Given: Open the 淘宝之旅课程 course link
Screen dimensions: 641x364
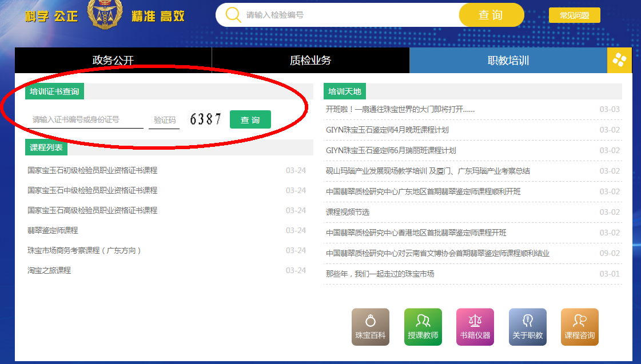Looking at the screenshot, I should point(50,271).
